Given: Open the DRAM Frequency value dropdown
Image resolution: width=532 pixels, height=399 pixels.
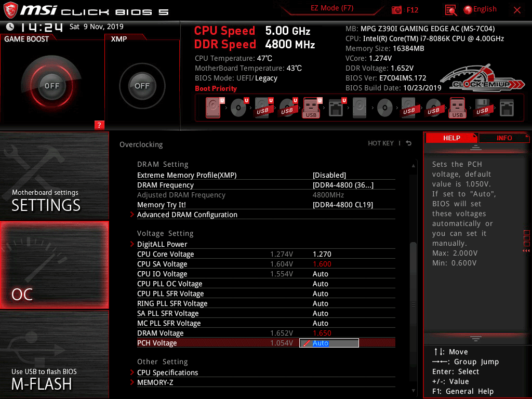Looking at the screenshot, I should tap(343, 185).
